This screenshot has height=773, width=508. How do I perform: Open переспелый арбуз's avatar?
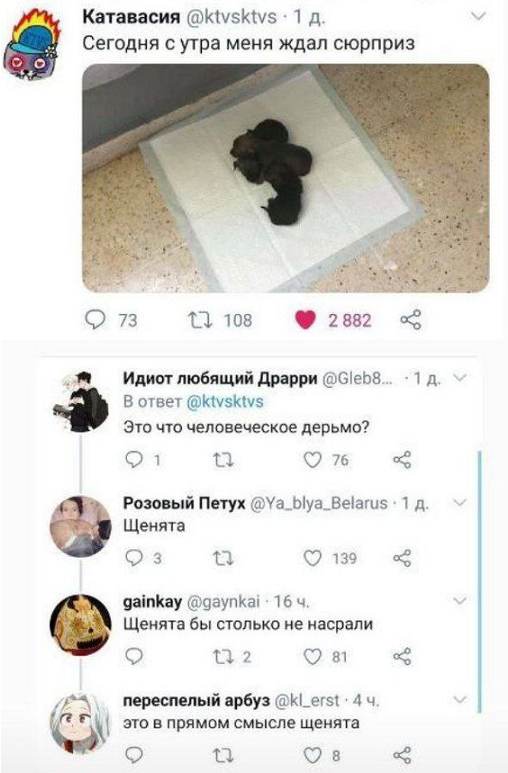pyautogui.click(x=80, y=723)
